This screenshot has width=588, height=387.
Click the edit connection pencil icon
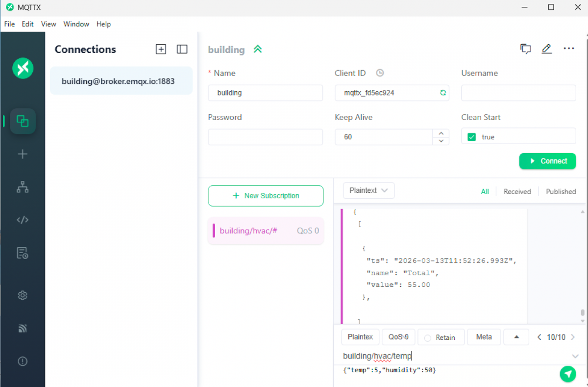[546, 49]
